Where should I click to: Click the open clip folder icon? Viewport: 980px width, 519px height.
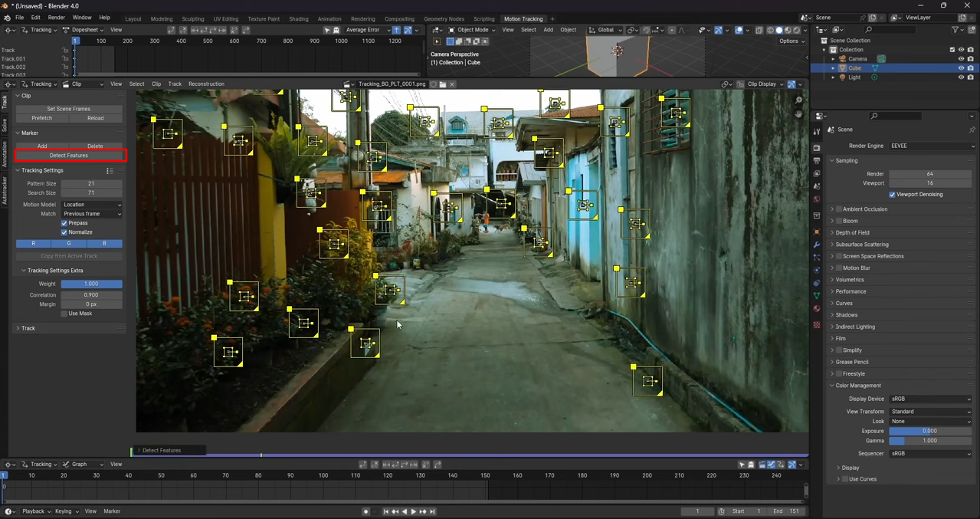[443, 84]
